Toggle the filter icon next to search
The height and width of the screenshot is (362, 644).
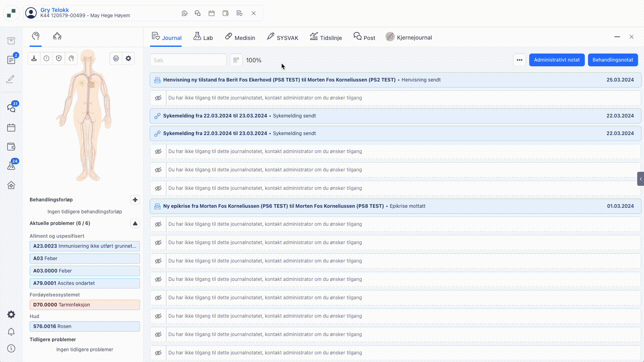[x=236, y=60]
